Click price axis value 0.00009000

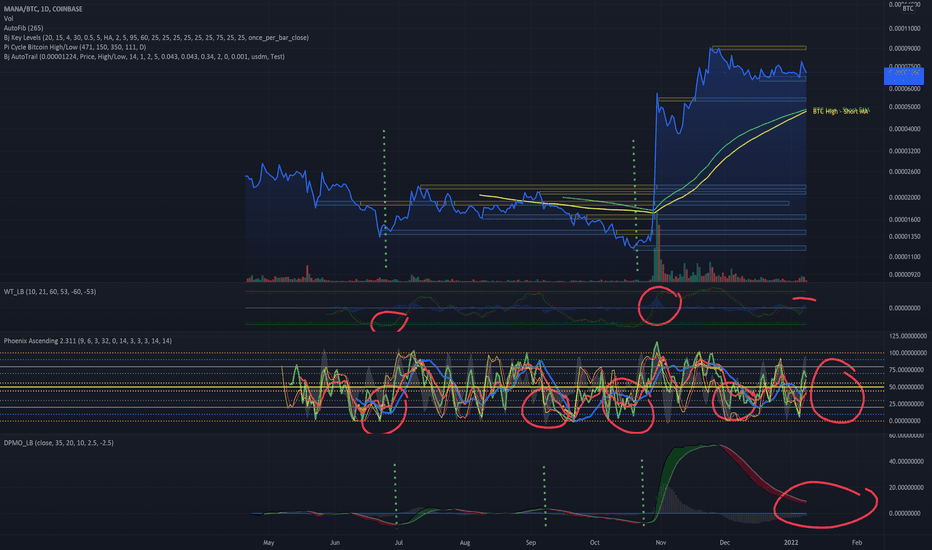click(904, 49)
